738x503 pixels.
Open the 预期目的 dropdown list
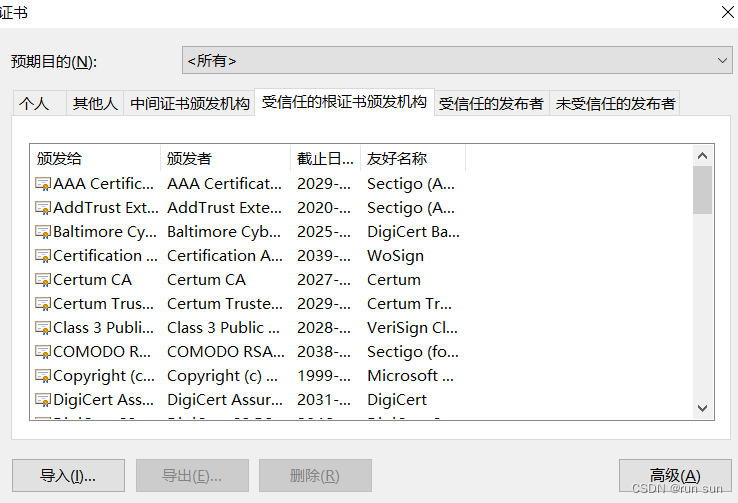click(x=457, y=60)
